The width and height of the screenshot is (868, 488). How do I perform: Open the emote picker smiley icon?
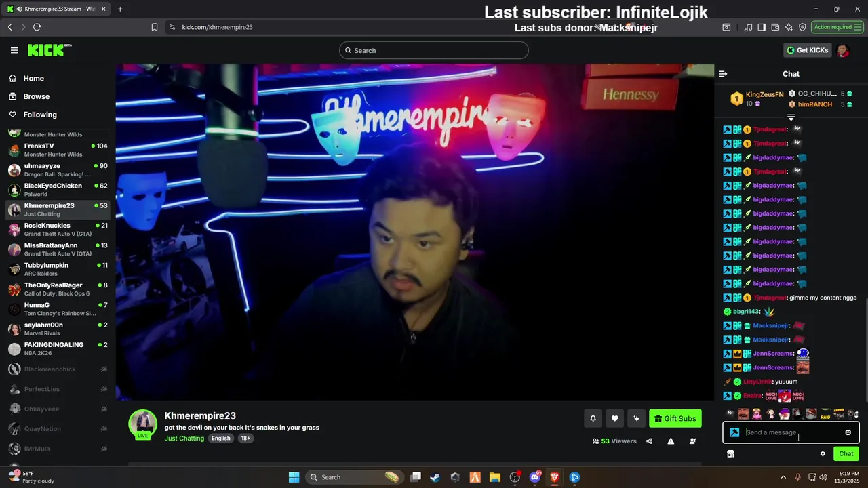pos(848,432)
